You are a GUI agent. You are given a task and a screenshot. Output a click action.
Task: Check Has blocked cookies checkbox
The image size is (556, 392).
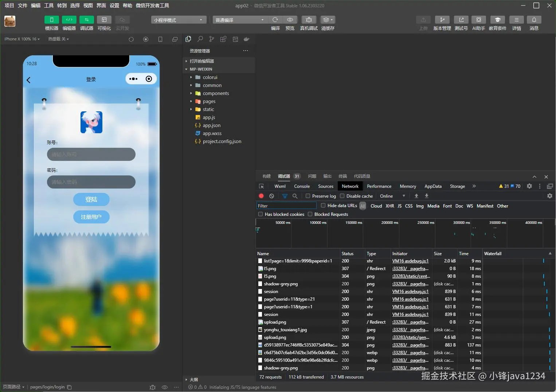pyautogui.click(x=261, y=214)
